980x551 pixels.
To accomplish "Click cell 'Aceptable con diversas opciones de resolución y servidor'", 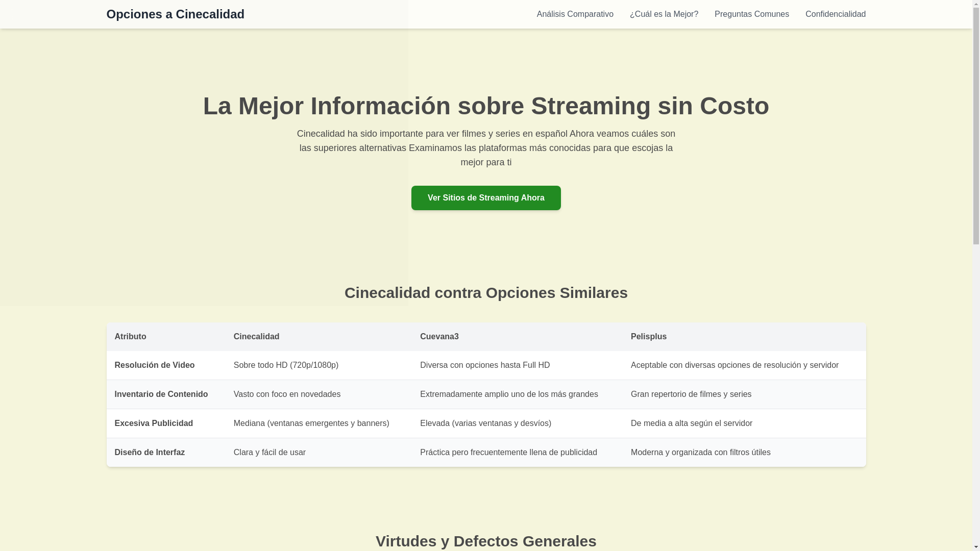I will pos(744,365).
